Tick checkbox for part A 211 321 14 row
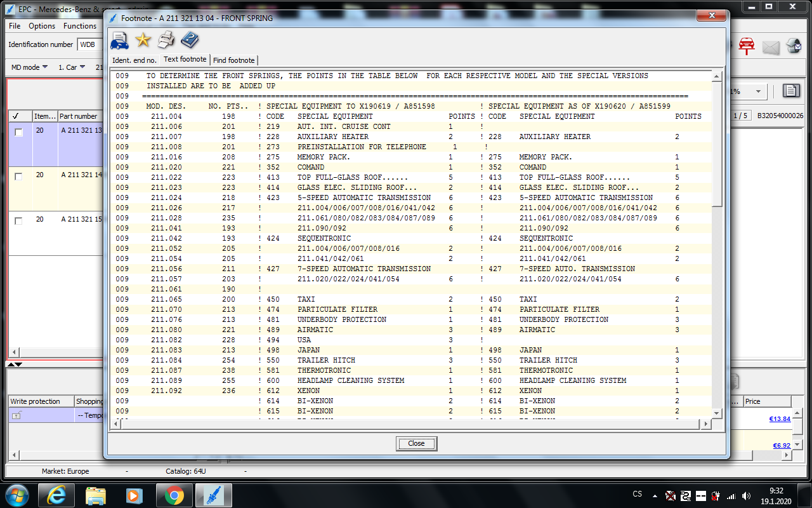This screenshot has height=508, width=812. point(18,177)
